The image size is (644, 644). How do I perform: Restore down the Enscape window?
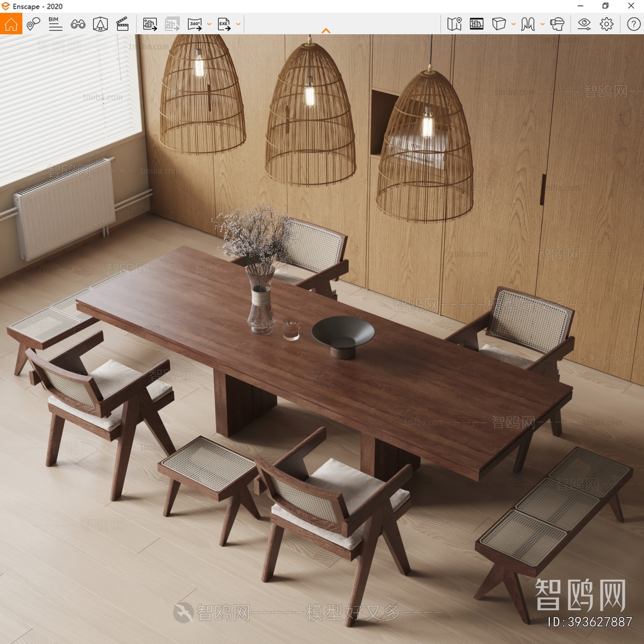tap(605, 6)
